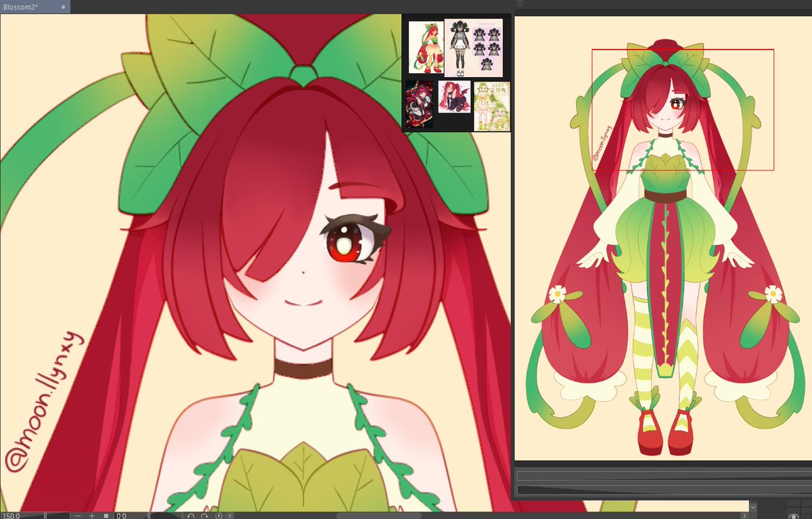Click the rotate right icon in the status bar
This screenshot has width=812, height=519.
(x=204, y=516)
